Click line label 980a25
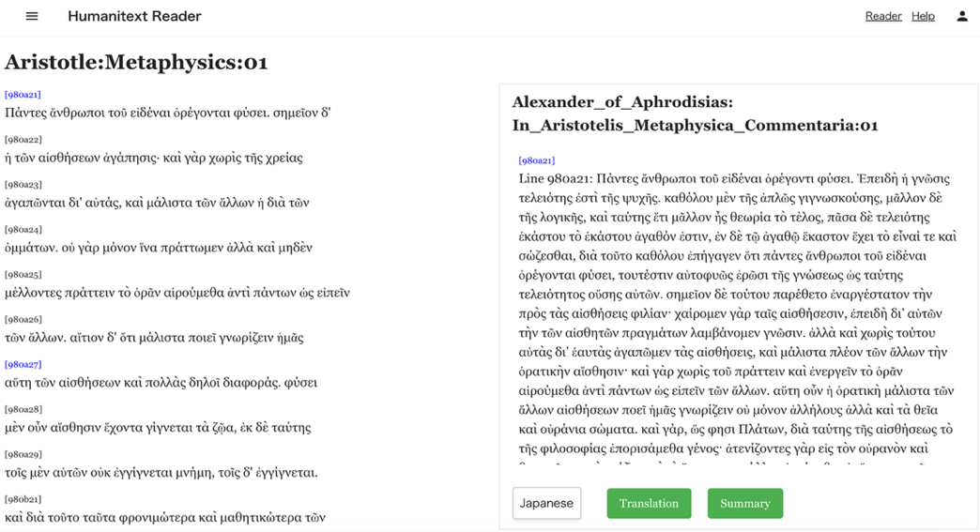The width and height of the screenshot is (980, 532). click(23, 275)
